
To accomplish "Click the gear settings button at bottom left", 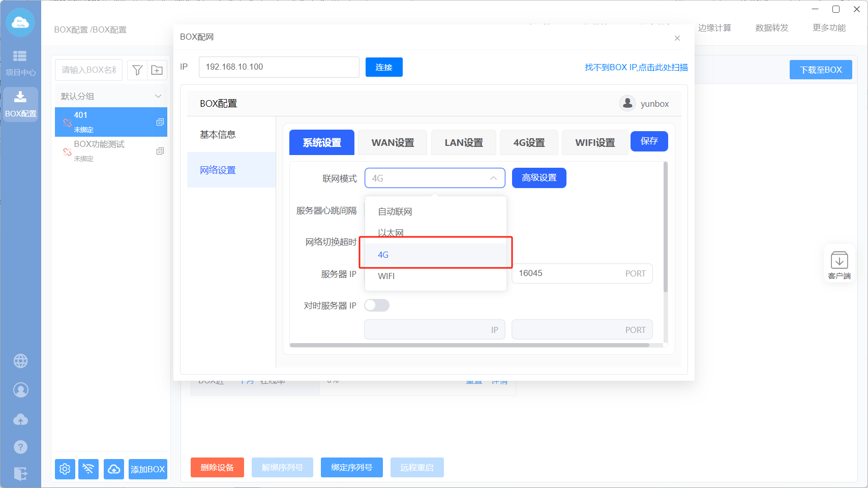I will 65,469.
